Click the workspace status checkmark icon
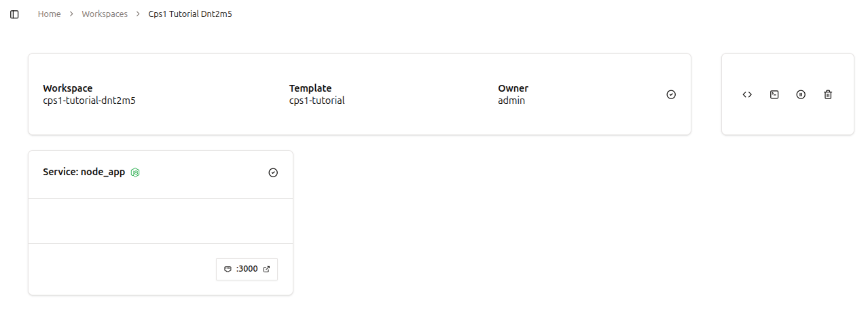Image resolution: width=868 pixels, height=311 pixels. (x=671, y=94)
